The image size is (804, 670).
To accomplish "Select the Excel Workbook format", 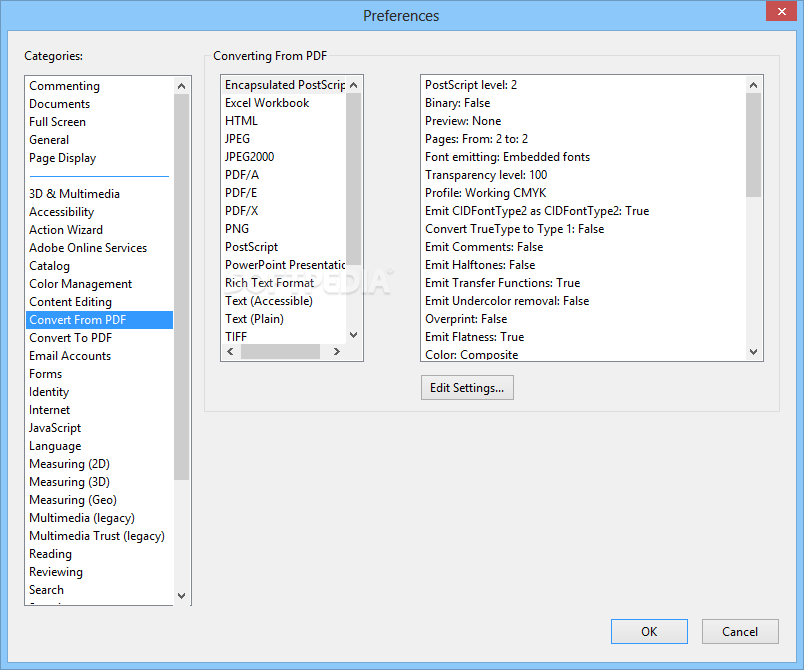I will (267, 103).
